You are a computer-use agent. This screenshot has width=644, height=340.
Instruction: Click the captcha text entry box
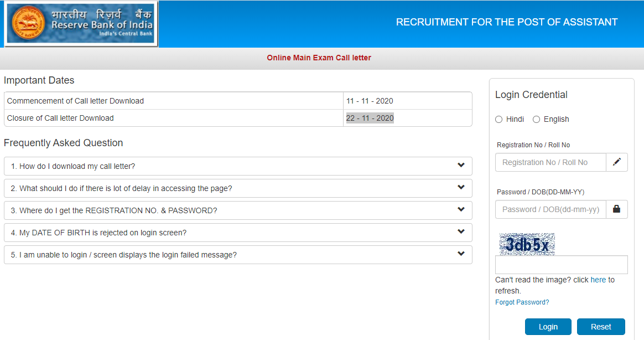pos(562,265)
